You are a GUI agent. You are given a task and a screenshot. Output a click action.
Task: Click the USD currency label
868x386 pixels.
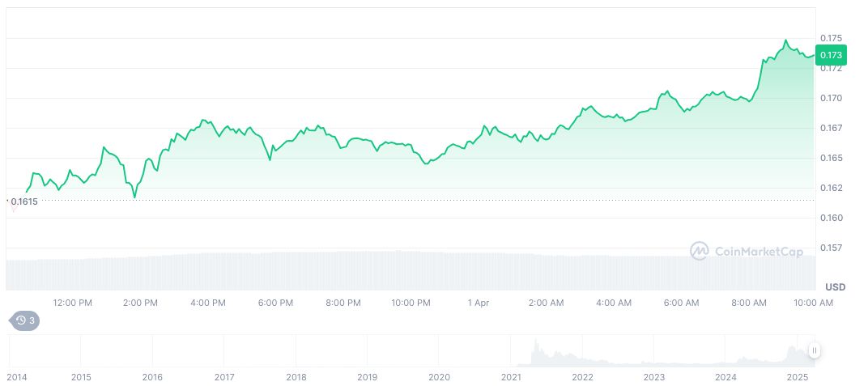(835, 287)
